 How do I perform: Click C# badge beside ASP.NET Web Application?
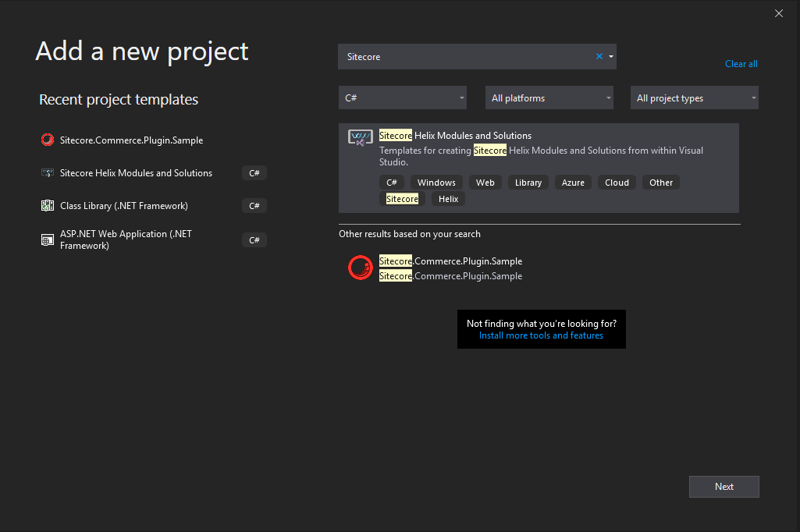254,239
